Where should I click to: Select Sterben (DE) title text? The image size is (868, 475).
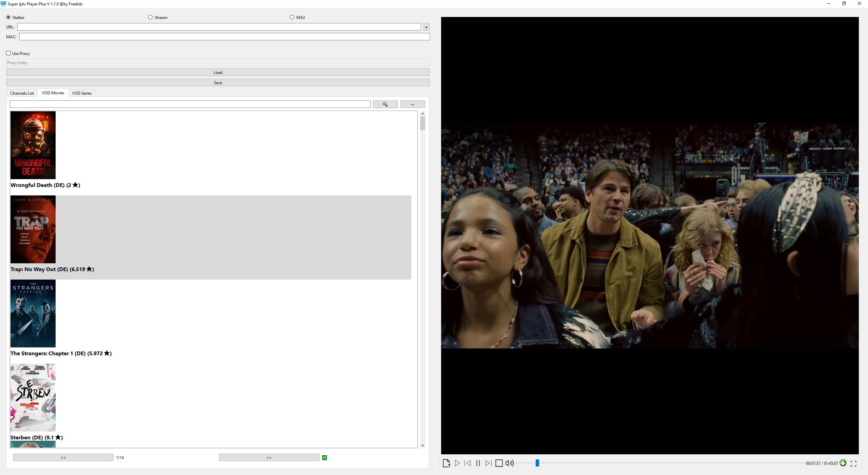click(37, 437)
